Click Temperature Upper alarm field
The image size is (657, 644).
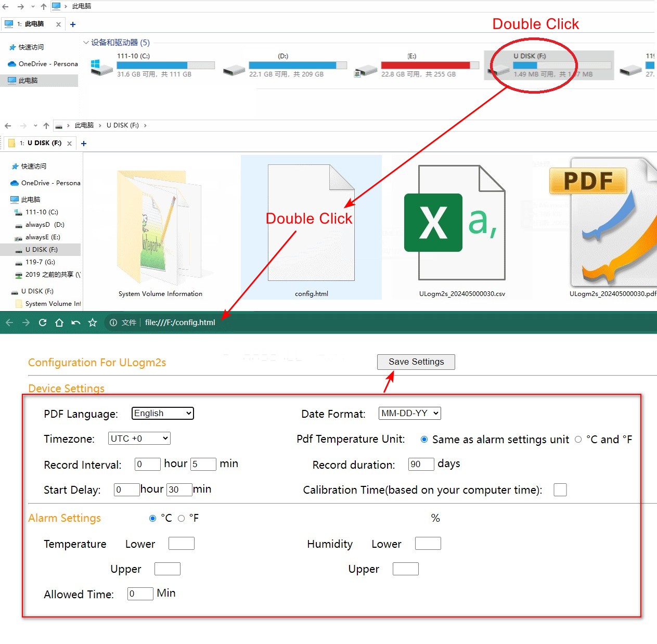[168, 569]
